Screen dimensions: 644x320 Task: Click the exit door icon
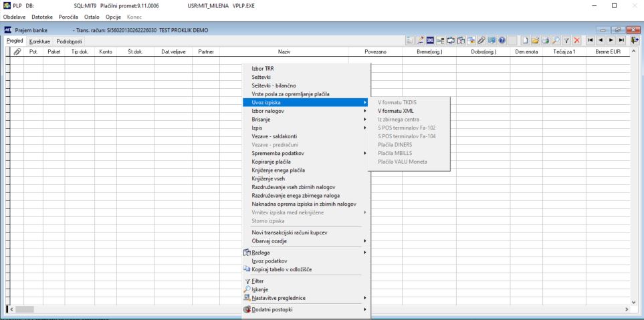635,40
